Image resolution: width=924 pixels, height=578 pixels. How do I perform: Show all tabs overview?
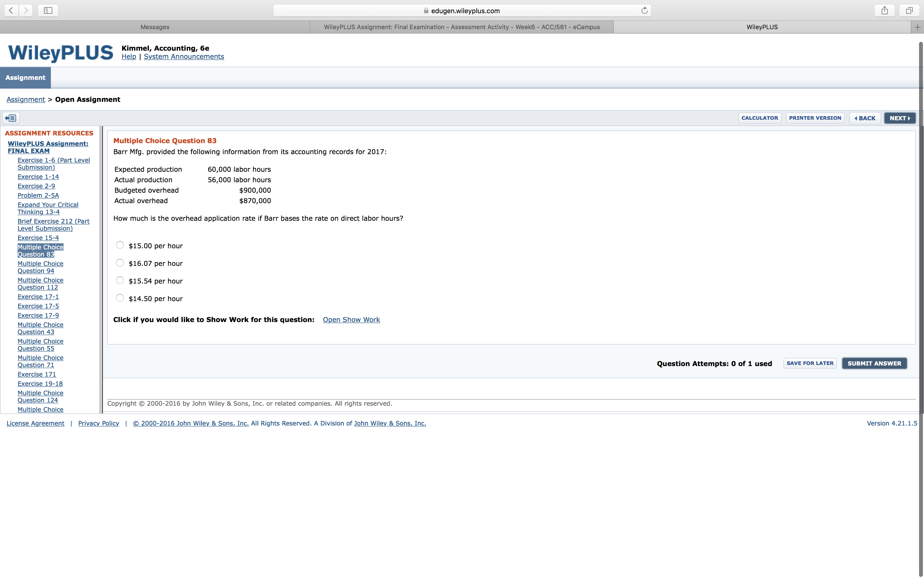point(909,10)
